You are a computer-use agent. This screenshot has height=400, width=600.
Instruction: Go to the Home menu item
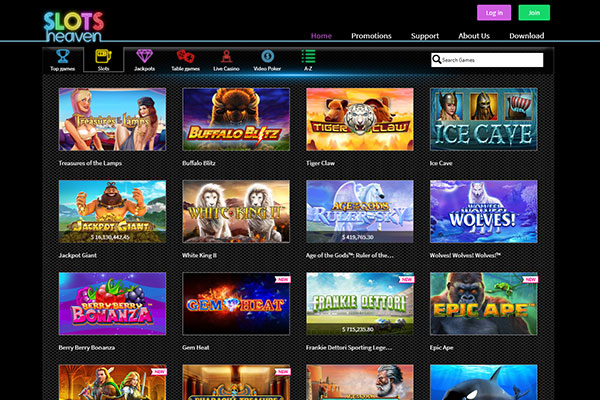pyautogui.click(x=321, y=36)
